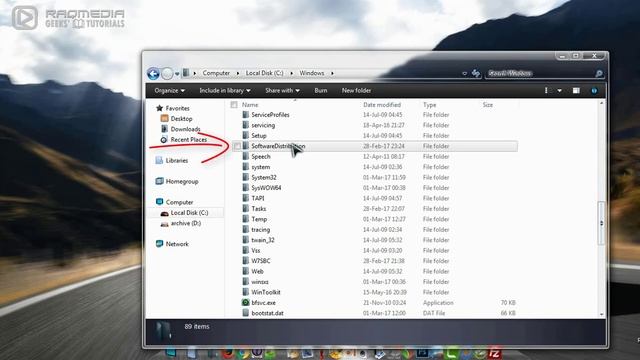This screenshot has height=360, width=640.
Task: Sort by the Type column header
Action: click(429, 105)
